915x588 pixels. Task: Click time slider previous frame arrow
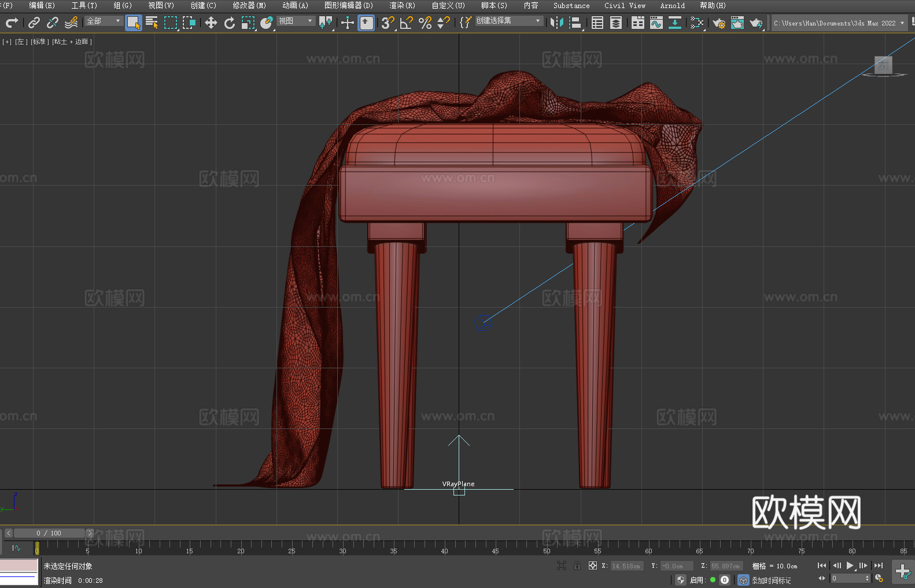[8, 533]
